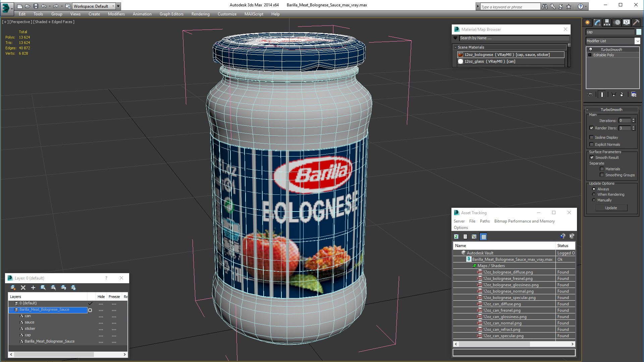This screenshot has height=362, width=644.
Task: Switch Asset Tracking to table view
Action: tap(483, 237)
